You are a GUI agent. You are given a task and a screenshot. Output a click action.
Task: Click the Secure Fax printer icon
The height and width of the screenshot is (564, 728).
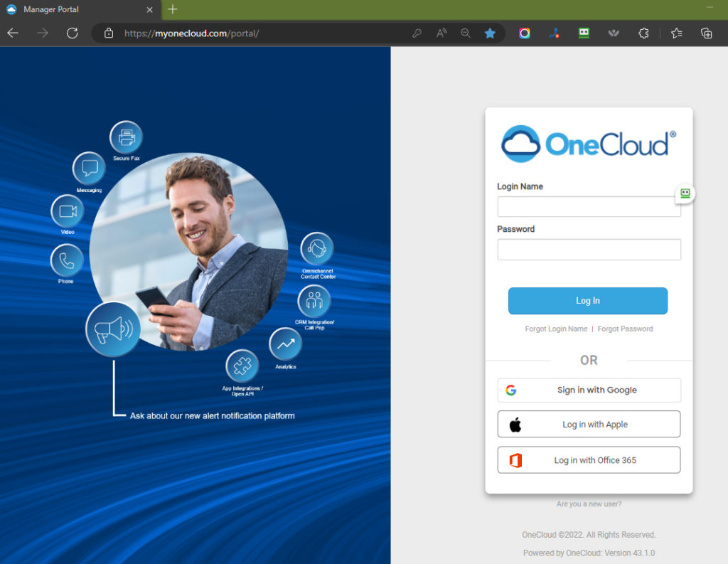pyautogui.click(x=127, y=137)
